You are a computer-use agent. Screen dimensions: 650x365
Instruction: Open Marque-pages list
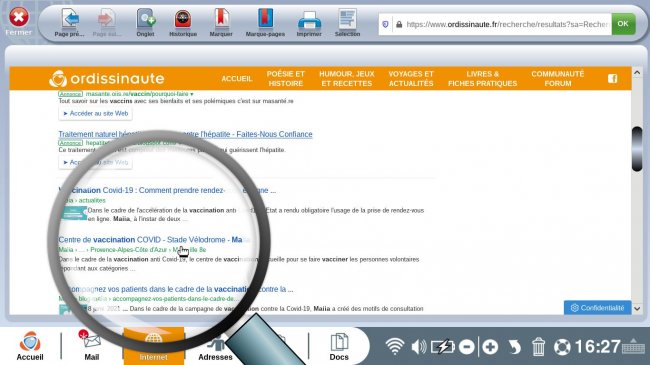tap(265, 22)
